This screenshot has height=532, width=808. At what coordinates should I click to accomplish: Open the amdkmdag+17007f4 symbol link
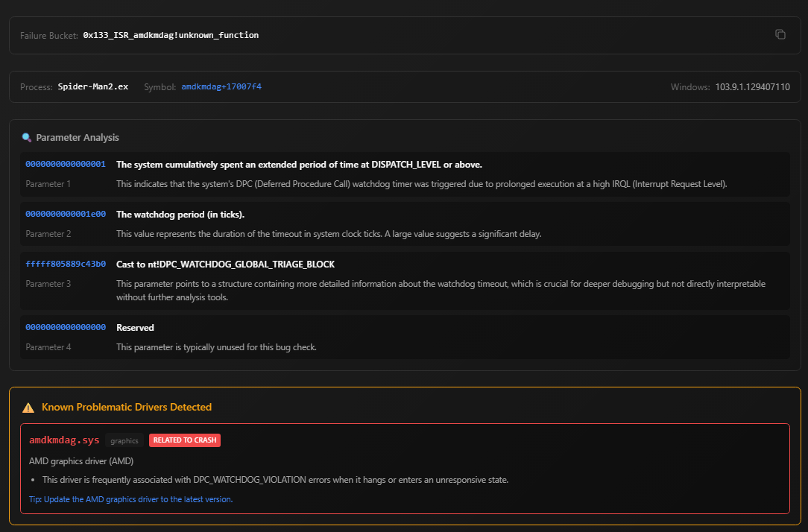pos(221,86)
